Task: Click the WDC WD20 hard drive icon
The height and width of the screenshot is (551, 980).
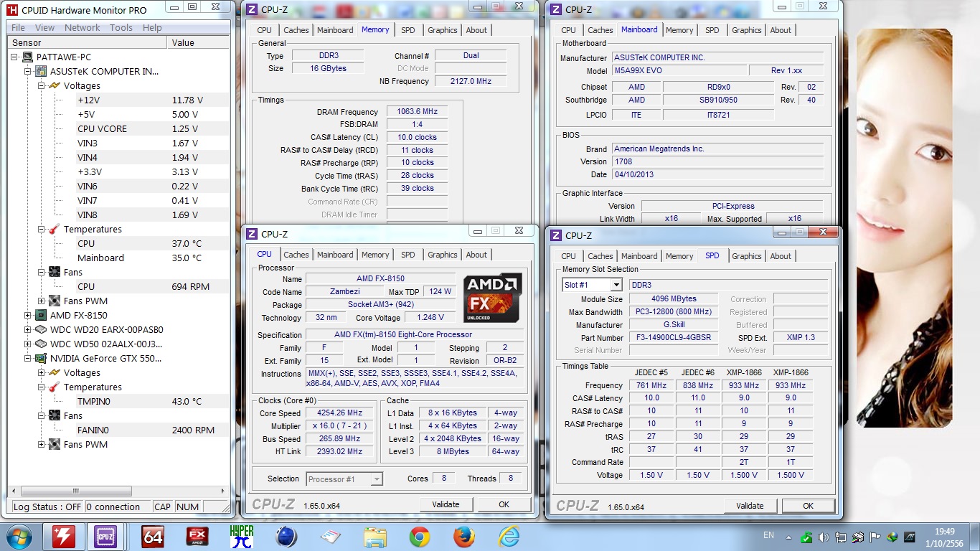Action: click(x=42, y=329)
